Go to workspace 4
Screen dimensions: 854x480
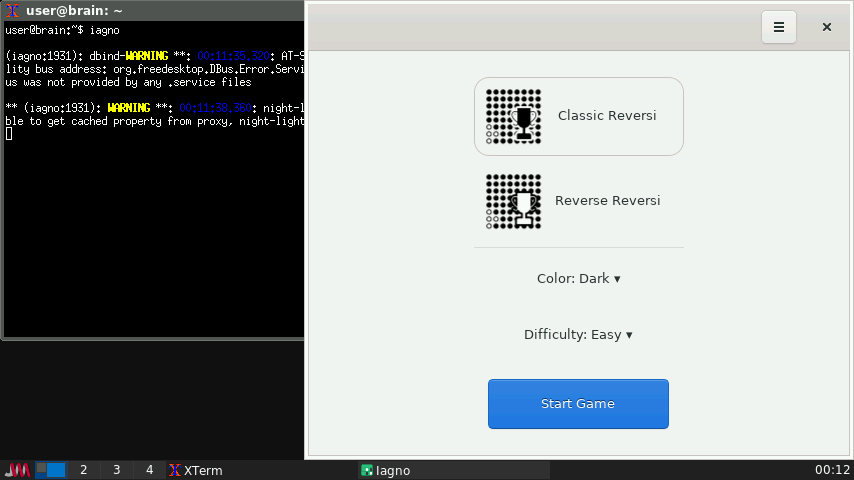(150, 470)
